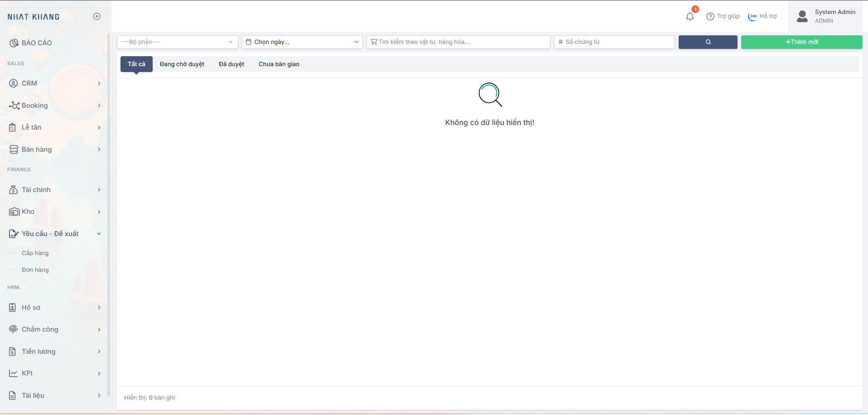Click the blue search button
868x415 pixels.
pyautogui.click(x=708, y=42)
